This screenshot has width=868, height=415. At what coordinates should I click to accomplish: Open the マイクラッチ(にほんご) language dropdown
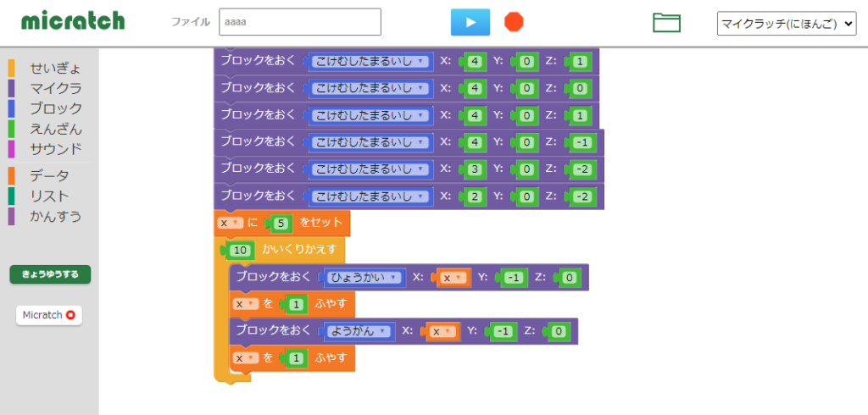coord(787,23)
